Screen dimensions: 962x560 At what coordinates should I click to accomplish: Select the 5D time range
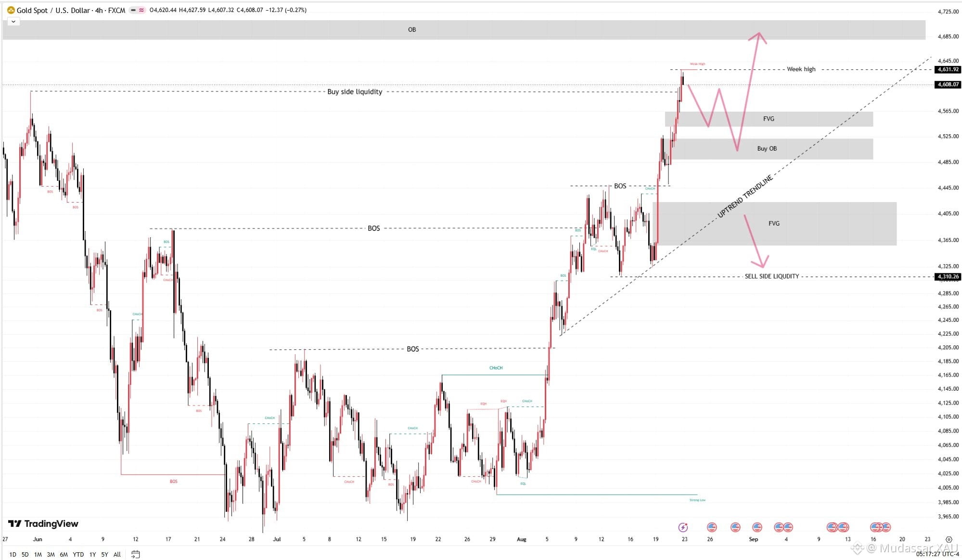click(25, 554)
